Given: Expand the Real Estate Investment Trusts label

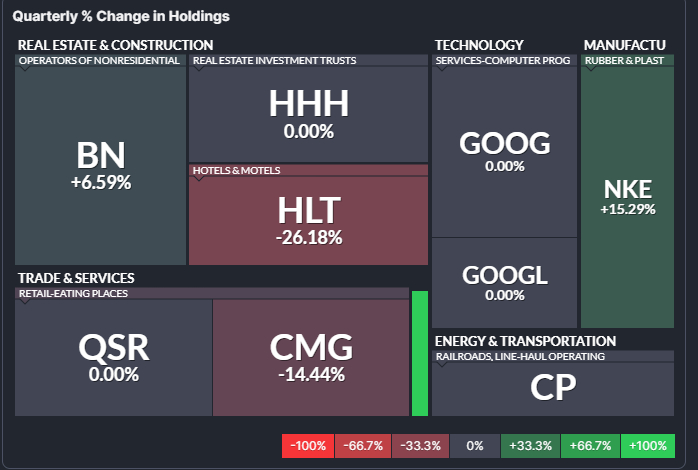Looking at the screenshot, I should coord(274,61).
